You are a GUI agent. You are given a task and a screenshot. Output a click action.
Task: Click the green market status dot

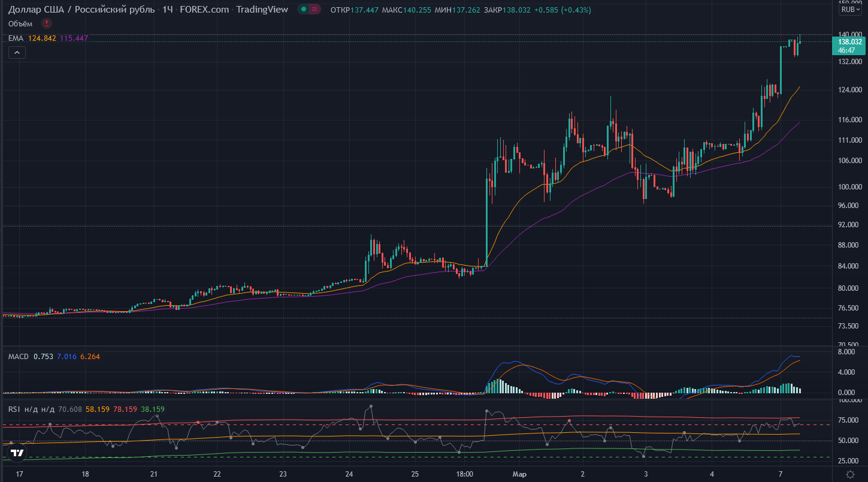tap(304, 10)
